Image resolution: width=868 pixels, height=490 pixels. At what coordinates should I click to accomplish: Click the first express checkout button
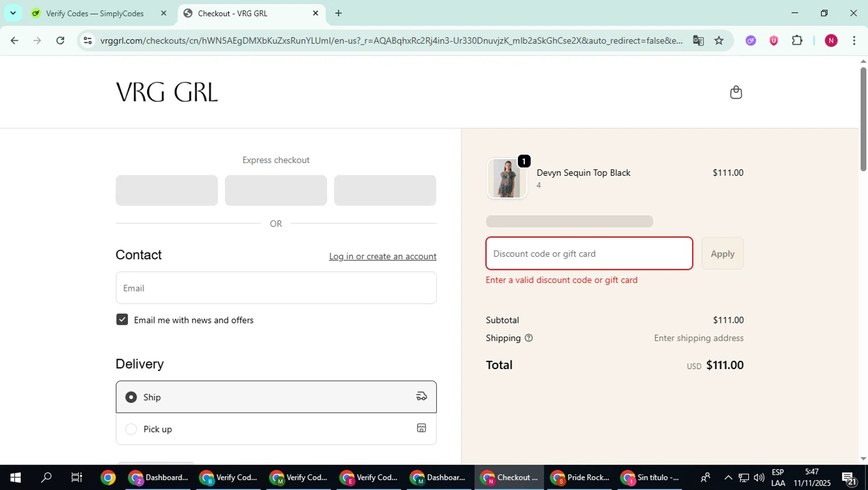(167, 190)
